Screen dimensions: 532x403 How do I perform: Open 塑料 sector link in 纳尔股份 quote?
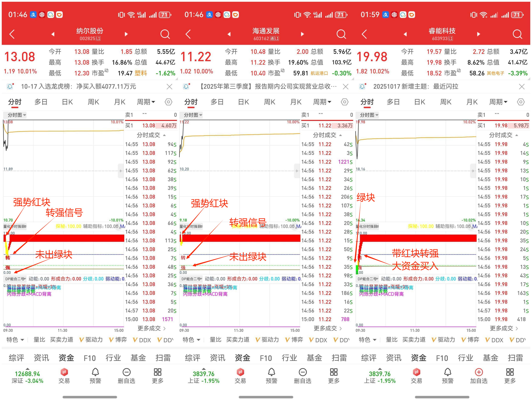tap(141, 73)
